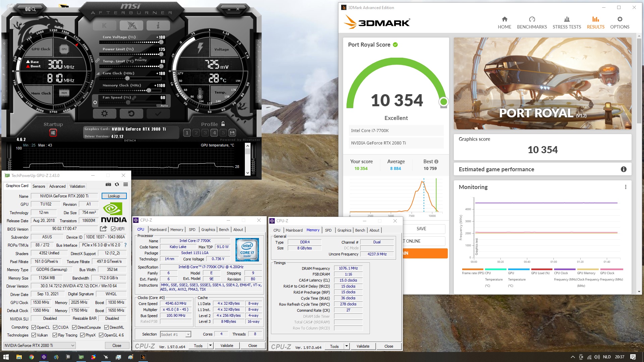Open the Windows notification center
Viewport: 644px width, 362px height.
pos(633,357)
